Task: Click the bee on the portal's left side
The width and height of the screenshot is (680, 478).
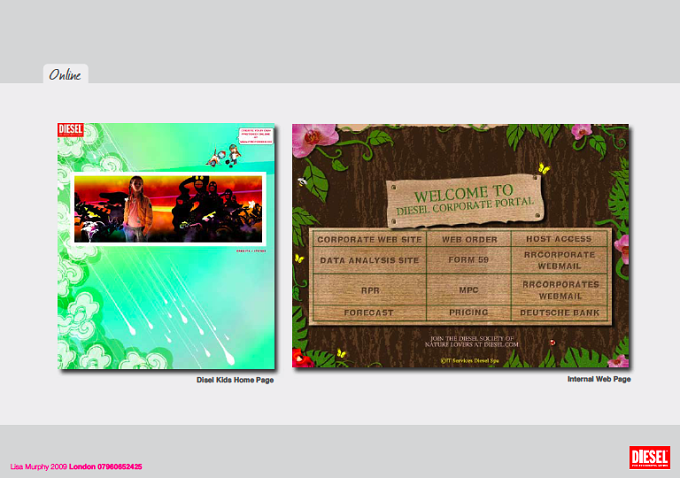Action: pyautogui.click(x=302, y=182)
